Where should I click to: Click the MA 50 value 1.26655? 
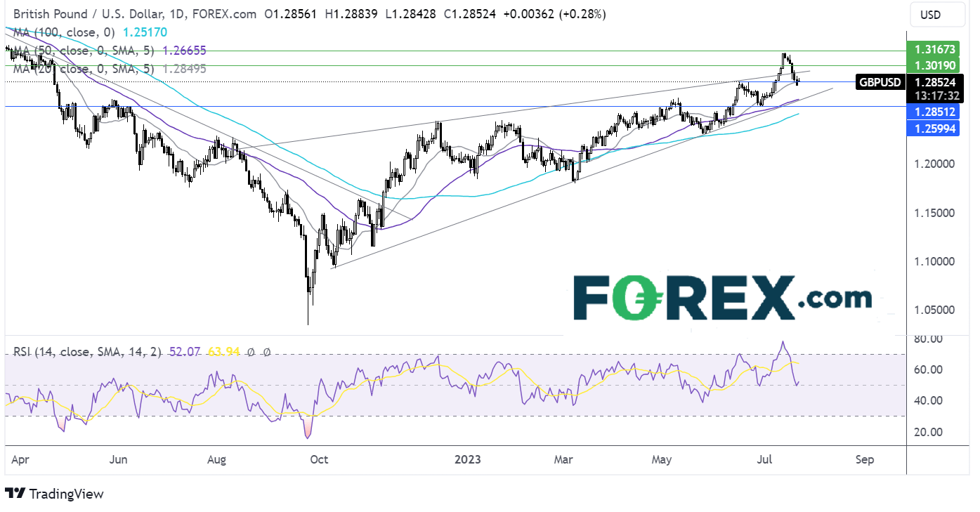click(185, 51)
